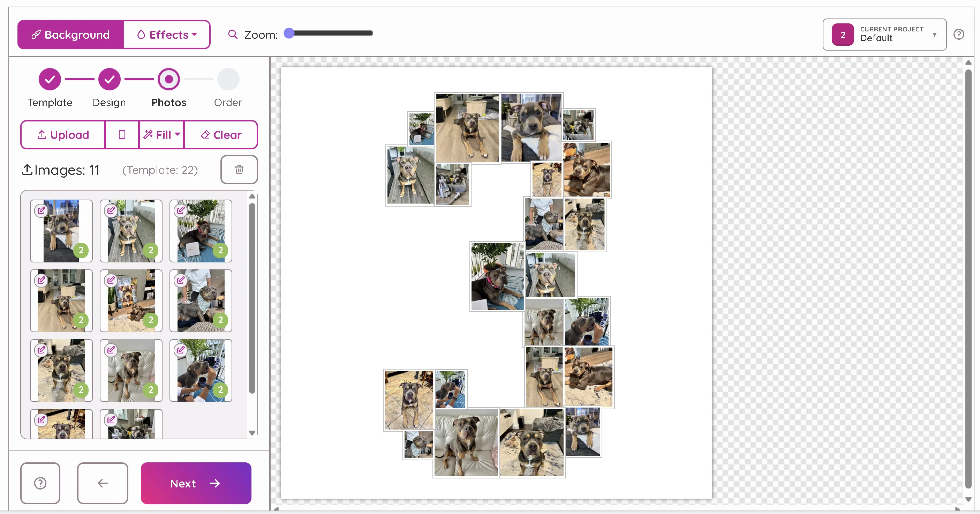Edit thumbnail of dog on tile floor
Viewport: 980px width, 514px height.
coord(41,419)
